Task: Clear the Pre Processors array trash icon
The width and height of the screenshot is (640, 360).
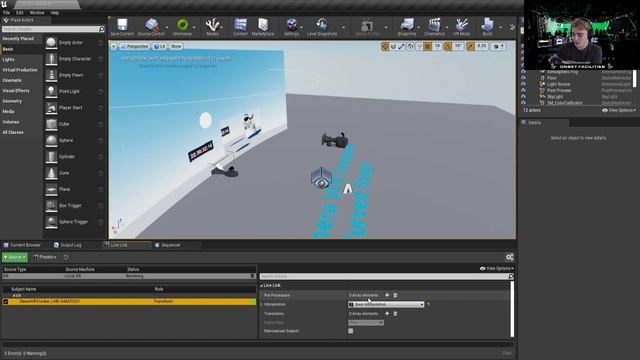Action: click(x=395, y=295)
